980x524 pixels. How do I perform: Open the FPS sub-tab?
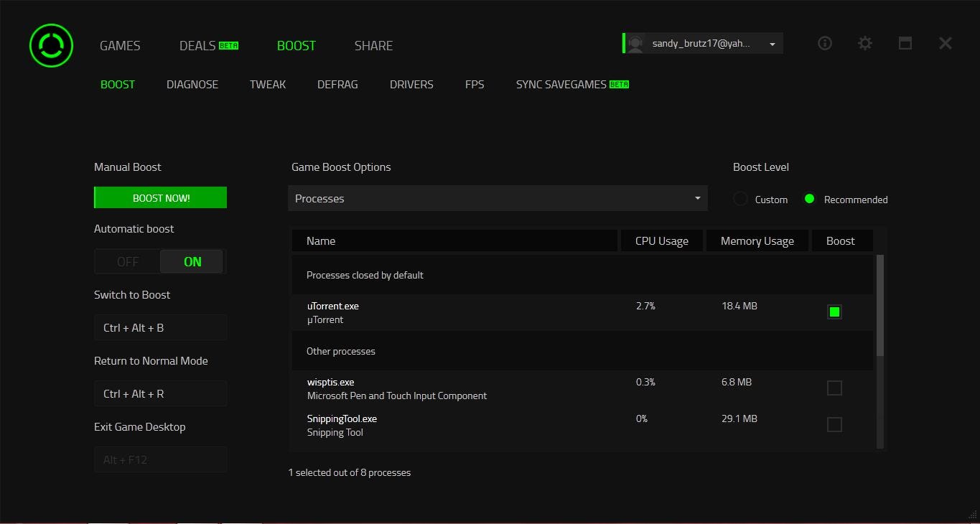[x=475, y=84]
